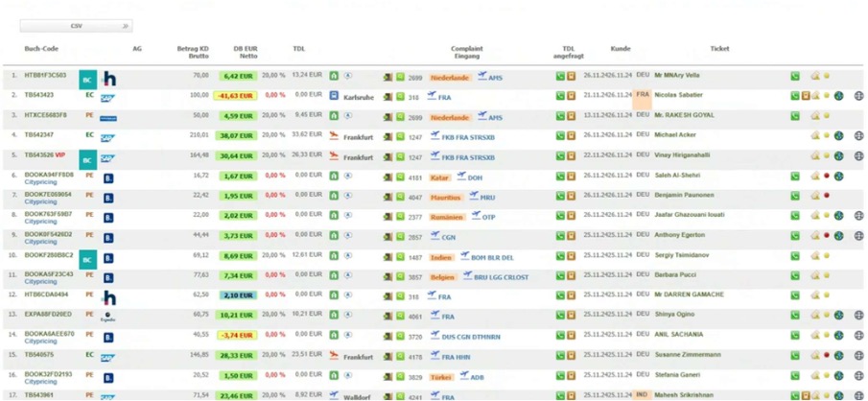This screenshot has height=401, width=868.
Task: Click the Booking.com logo in the BOOKA94FF8D8 row
Action: click(108, 177)
